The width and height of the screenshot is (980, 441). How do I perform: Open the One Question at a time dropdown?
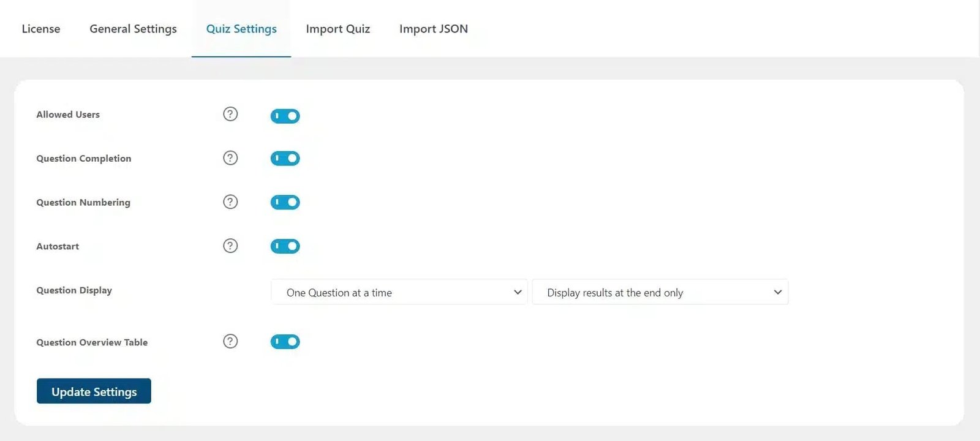(399, 292)
